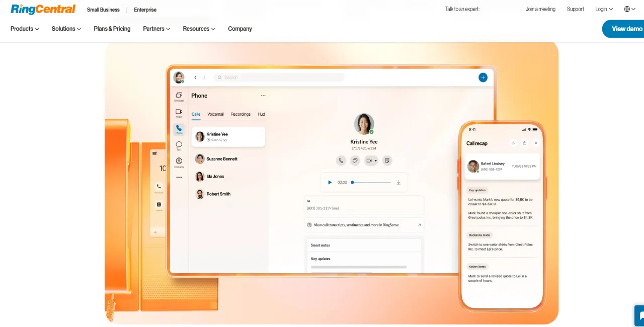Click the Smart notes heading
Image resolution: width=644 pixels, height=327 pixels.
320,246
